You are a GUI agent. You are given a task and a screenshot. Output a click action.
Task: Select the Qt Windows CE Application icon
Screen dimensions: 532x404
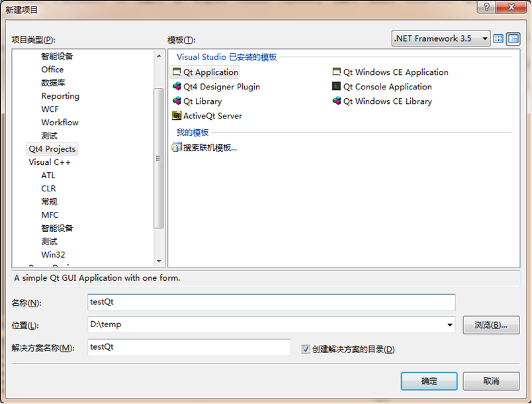click(337, 72)
